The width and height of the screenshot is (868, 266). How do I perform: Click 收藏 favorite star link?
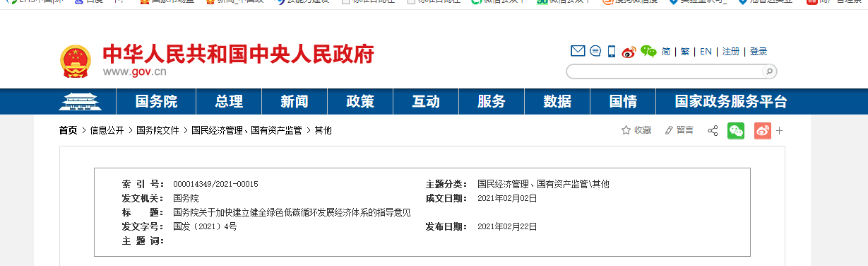[x=636, y=130]
